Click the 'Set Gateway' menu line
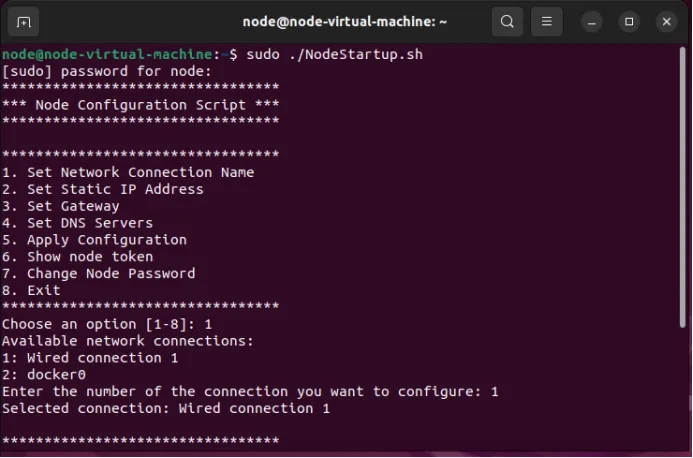The width and height of the screenshot is (693, 458). point(61,206)
